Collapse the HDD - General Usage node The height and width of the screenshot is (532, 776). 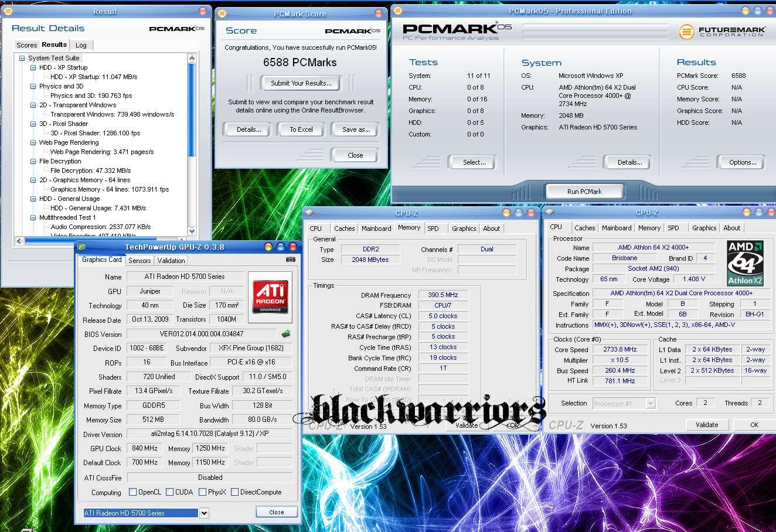pos(33,199)
